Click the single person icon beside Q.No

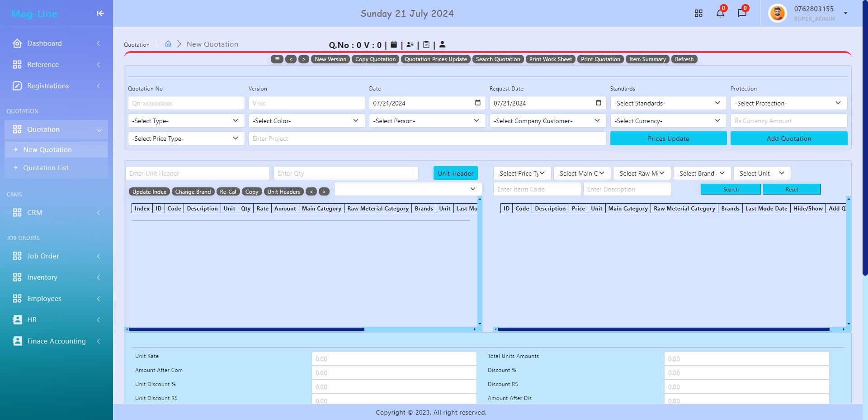click(442, 44)
